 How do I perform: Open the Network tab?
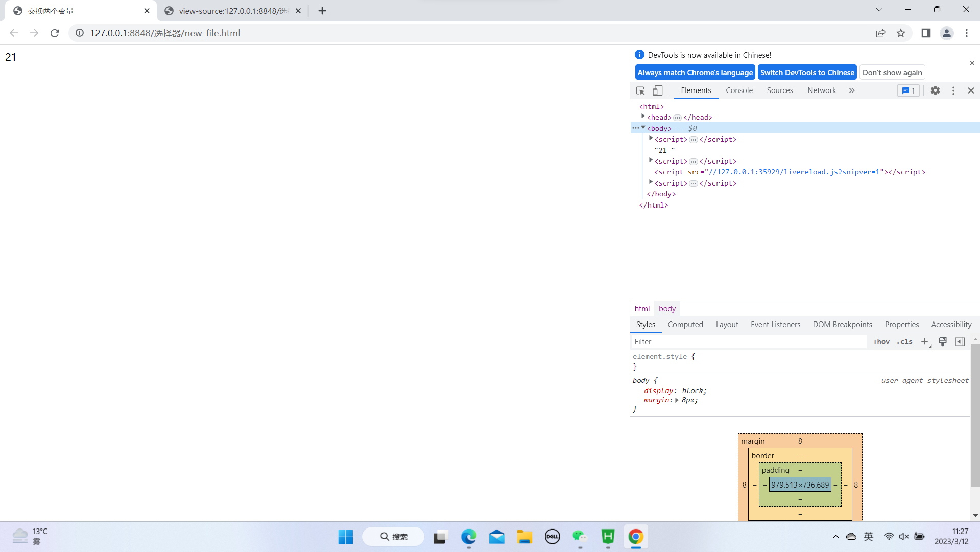pyautogui.click(x=822, y=90)
